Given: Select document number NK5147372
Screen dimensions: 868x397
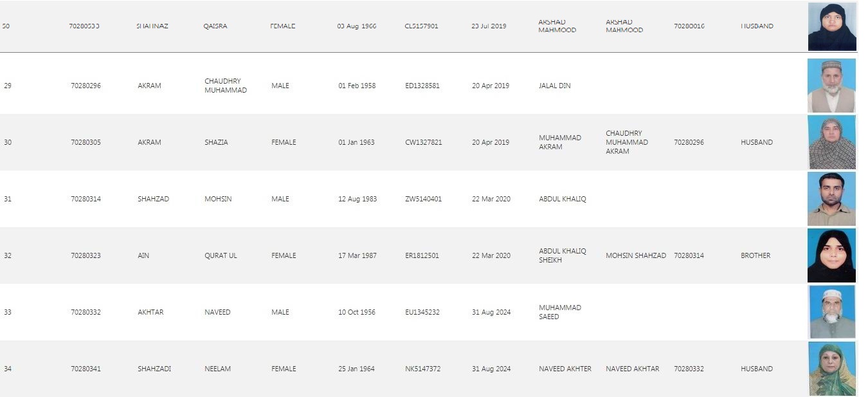Looking at the screenshot, I should click(422, 369).
